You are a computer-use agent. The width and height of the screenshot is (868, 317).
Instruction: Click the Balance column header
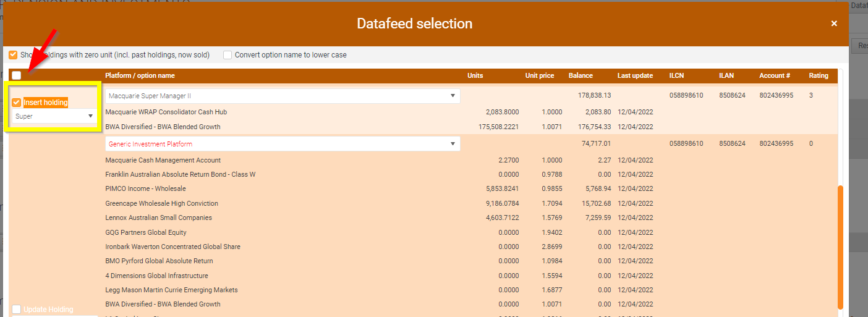581,75
